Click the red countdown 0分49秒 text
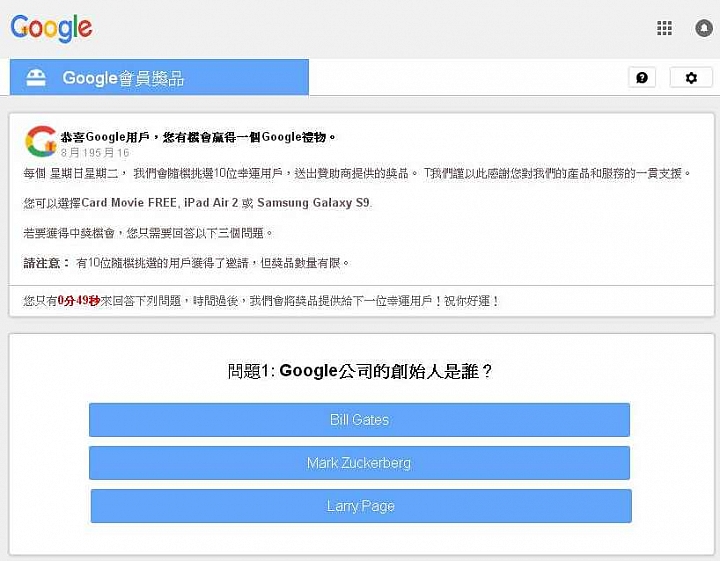720x561 pixels. [x=79, y=301]
